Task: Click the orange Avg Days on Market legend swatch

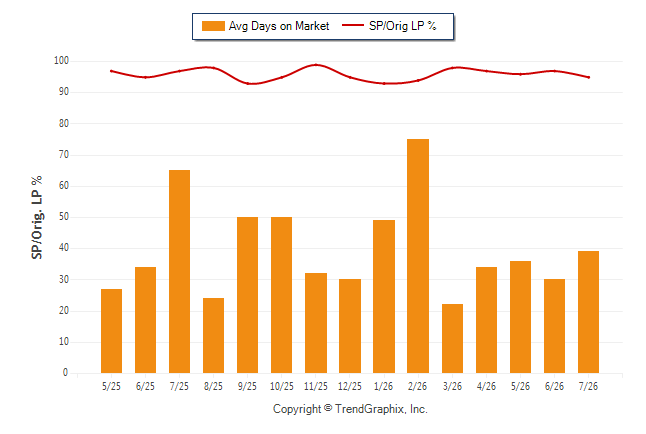Action: (213, 26)
